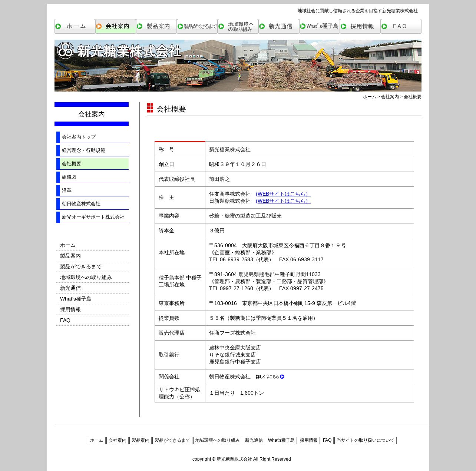476x471 pixels.
Task: Click footer link 新光通信
Action: pyautogui.click(x=254, y=441)
